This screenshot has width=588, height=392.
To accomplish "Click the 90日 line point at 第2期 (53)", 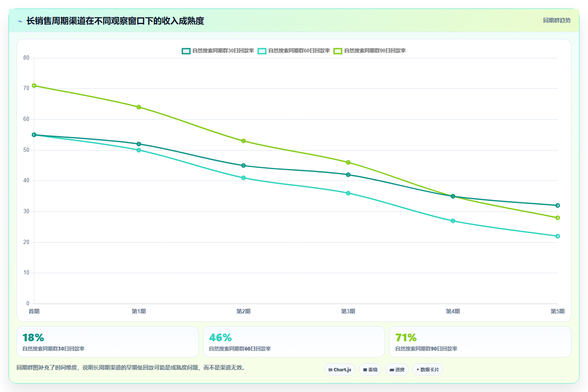I will 244,141.
